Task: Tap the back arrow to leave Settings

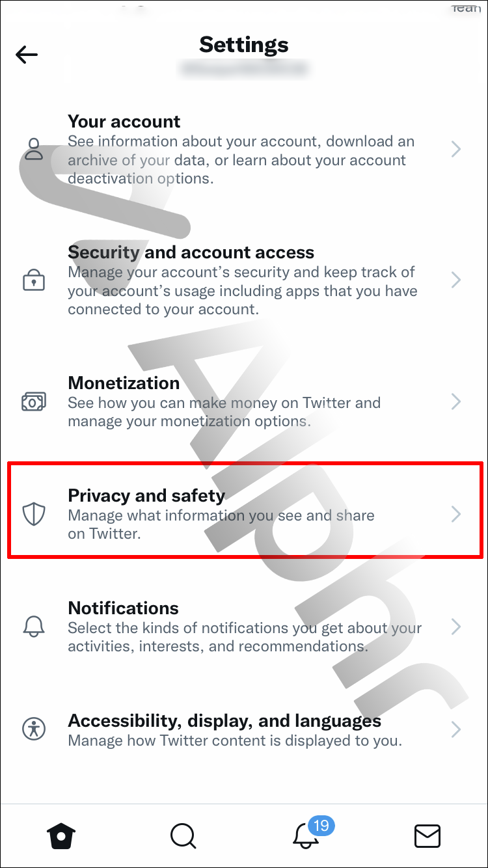Action: [26, 55]
